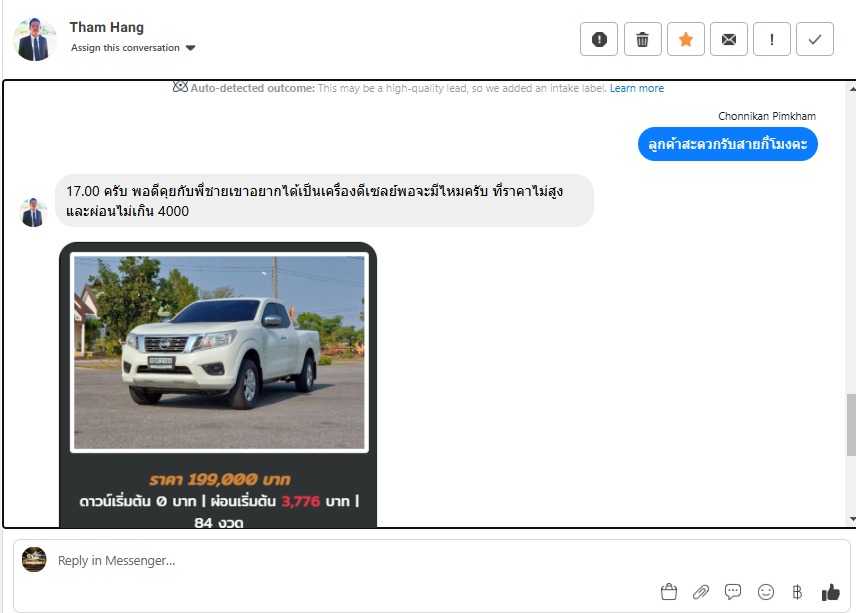Click customer avatar beside the gray message
Screen dimensions: 856x613
tap(33, 212)
